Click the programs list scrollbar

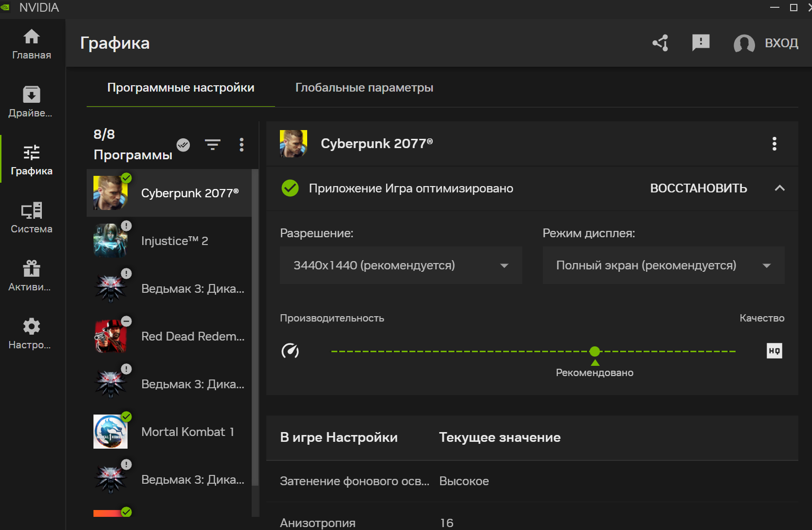255,326
